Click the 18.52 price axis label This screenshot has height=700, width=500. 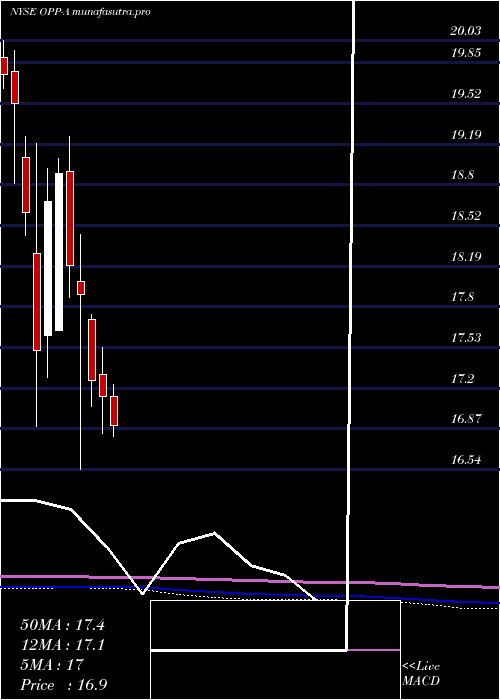(x=466, y=216)
